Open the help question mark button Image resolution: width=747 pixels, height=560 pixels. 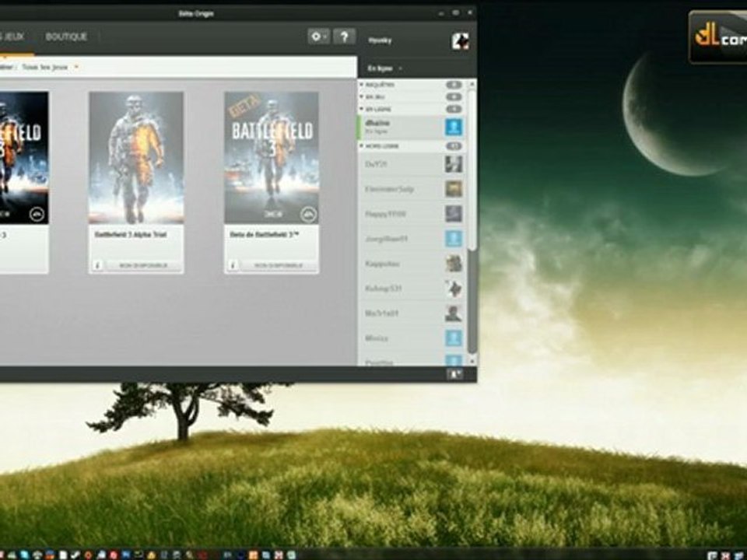[x=345, y=37]
